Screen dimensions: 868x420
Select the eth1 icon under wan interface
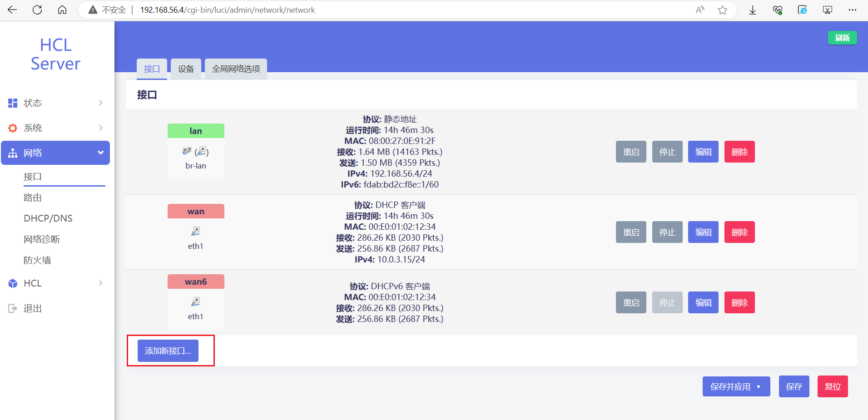(195, 231)
